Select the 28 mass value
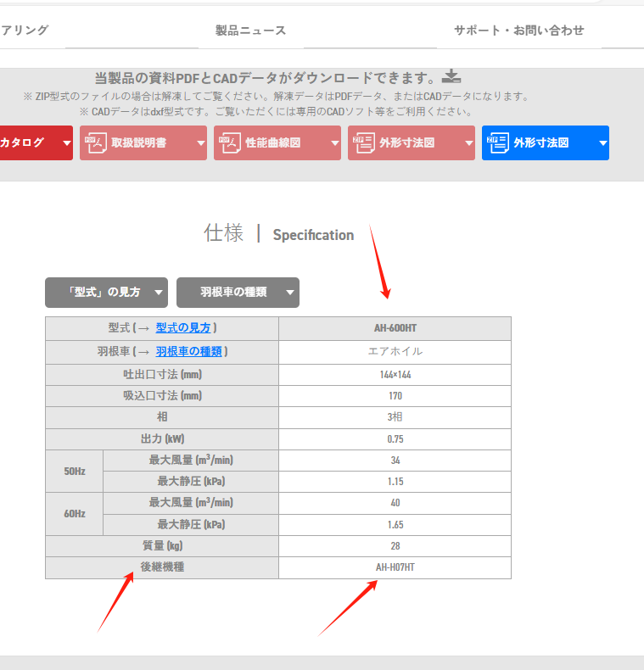The image size is (644, 670). click(395, 546)
